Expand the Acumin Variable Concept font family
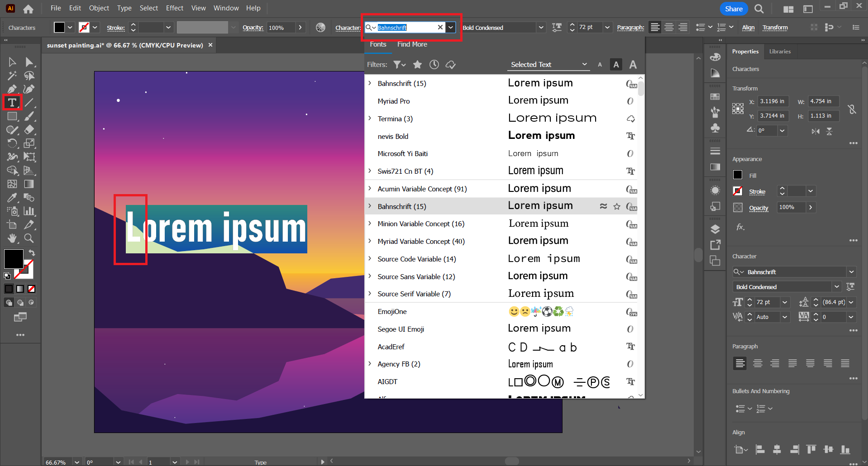The height and width of the screenshot is (466, 868). pyautogui.click(x=371, y=189)
